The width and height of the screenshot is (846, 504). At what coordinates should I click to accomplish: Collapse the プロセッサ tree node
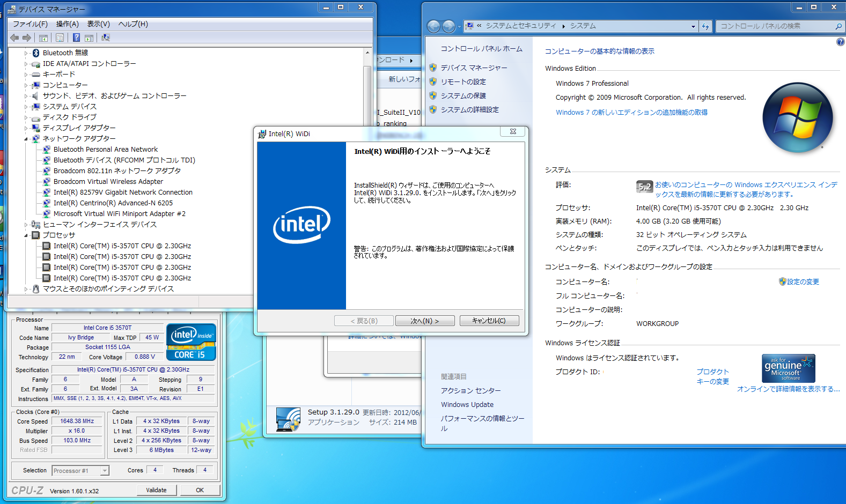[x=26, y=235]
